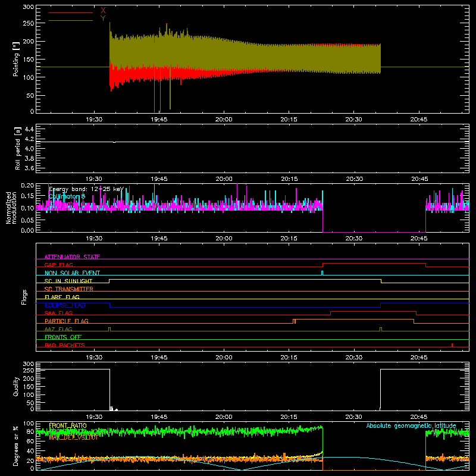Click the Pointing ["] axis title
The width and height of the screenshot is (476, 476).
click(16, 59)
